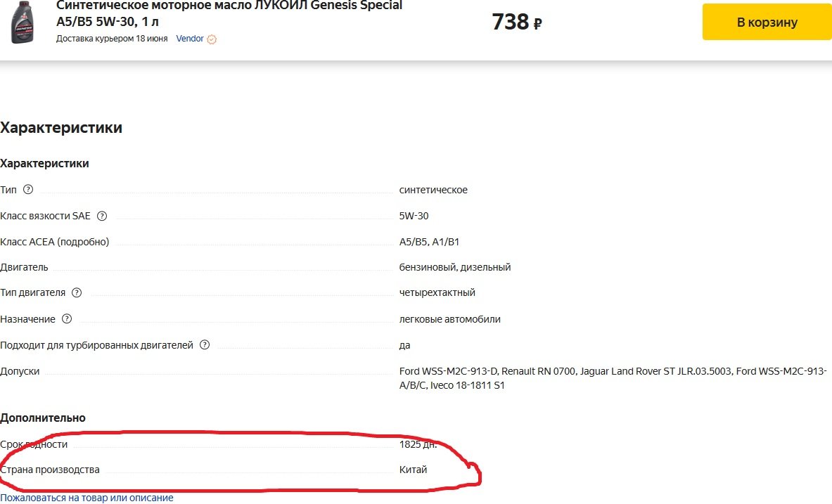Select the viscosity value 5W-30

(414, 216)
